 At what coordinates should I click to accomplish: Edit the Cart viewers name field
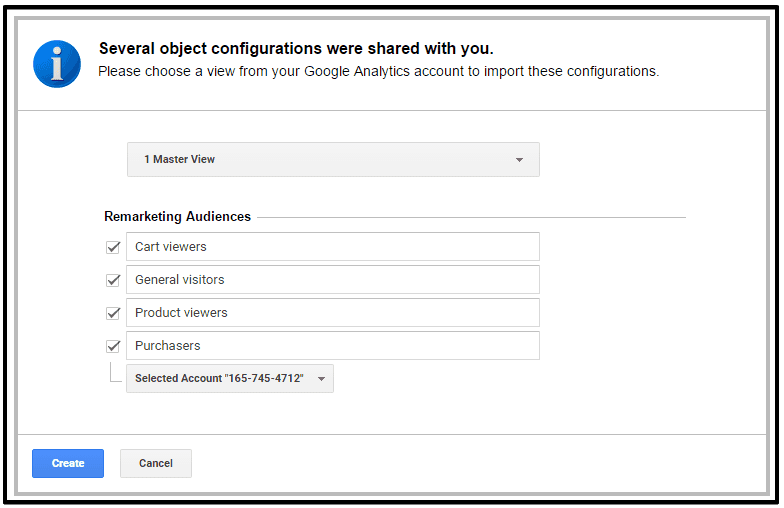333,247
